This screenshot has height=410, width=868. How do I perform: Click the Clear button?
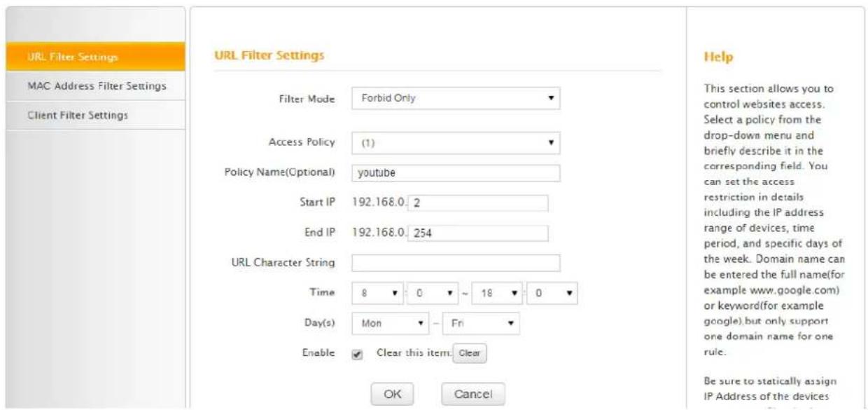pos(470,354)
